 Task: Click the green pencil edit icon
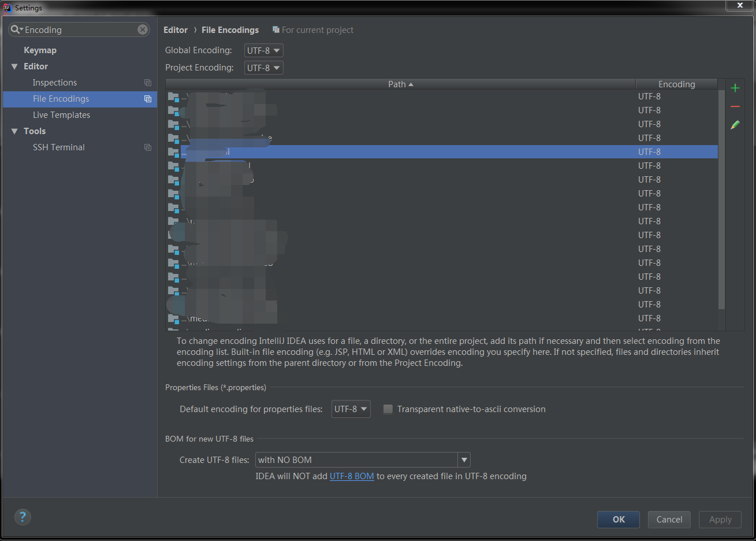pyautogui.click(x=735, y=125)
